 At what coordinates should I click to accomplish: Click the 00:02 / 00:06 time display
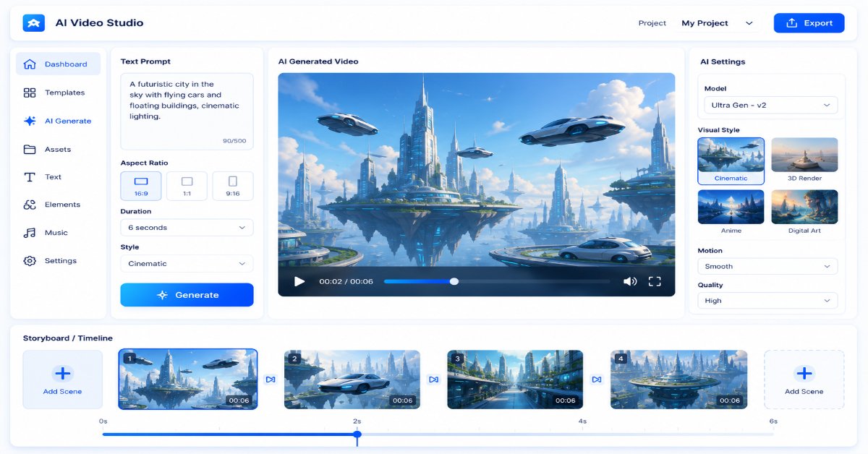point(346,281)
